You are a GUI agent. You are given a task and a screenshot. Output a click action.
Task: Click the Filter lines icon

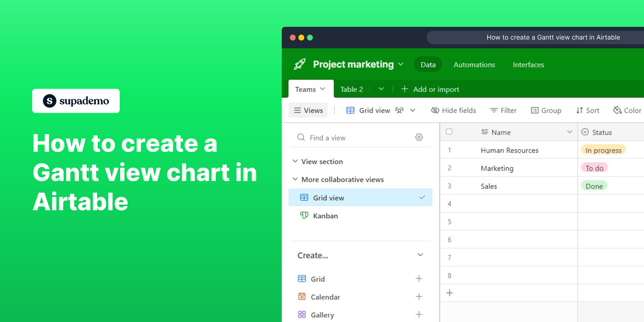point(494,110)
